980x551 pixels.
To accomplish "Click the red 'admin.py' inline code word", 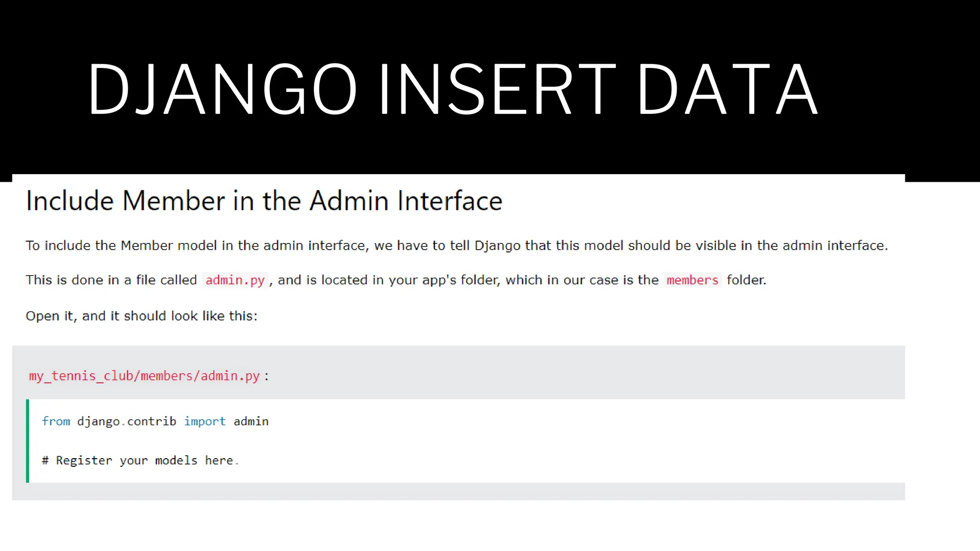I will click(235, 280).
